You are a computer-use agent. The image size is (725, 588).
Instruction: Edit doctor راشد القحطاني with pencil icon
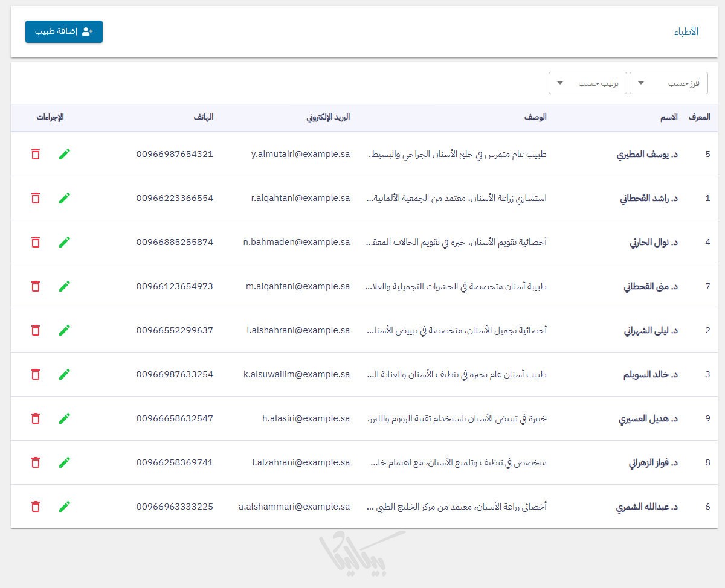click(65, 198)
